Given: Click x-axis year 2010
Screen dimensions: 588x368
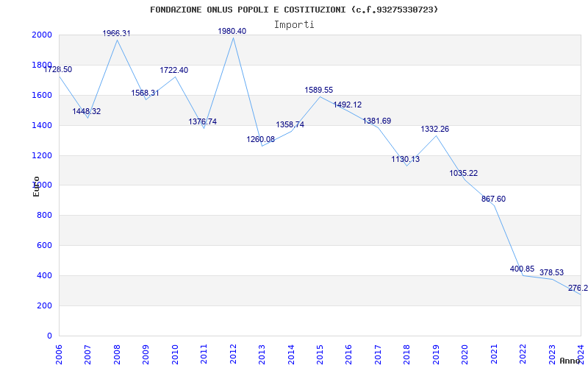Looking at the screenshot, I should [175, 355].
